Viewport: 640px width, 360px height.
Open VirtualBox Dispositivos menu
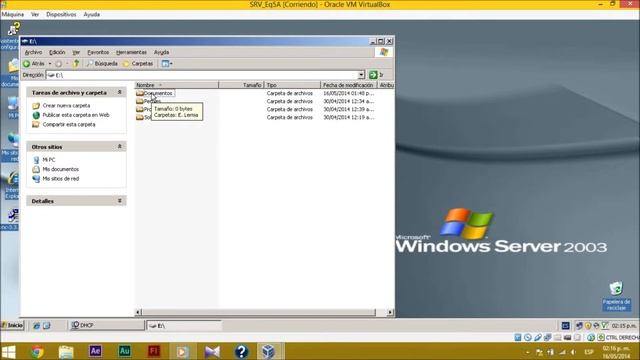click(x=61, y=14)
